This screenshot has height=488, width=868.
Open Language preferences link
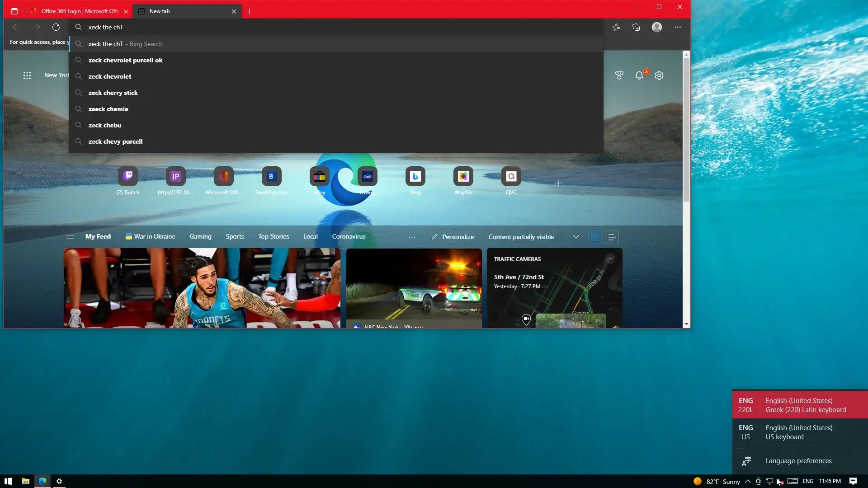coord(798,461)
